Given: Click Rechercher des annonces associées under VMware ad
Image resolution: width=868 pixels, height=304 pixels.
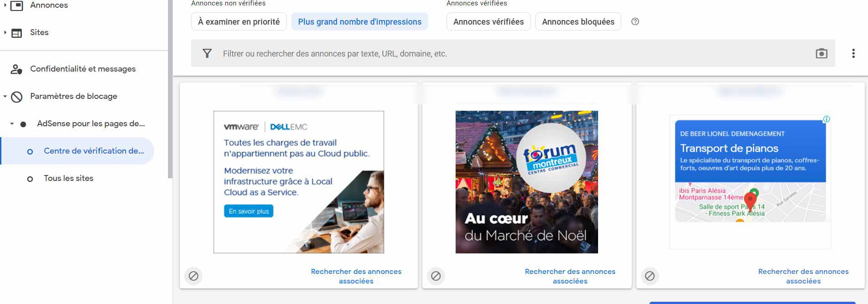Looking at the screenshot, I should [x=356, y=276].
